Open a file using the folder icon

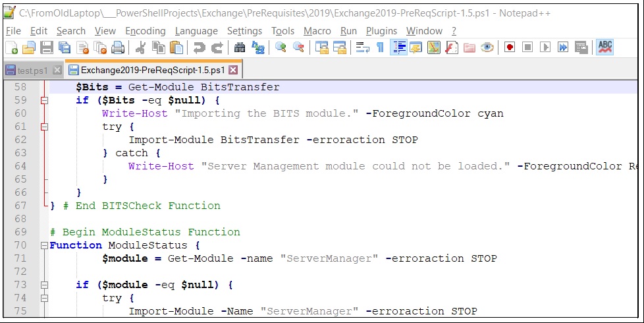[x=29, y=47]
